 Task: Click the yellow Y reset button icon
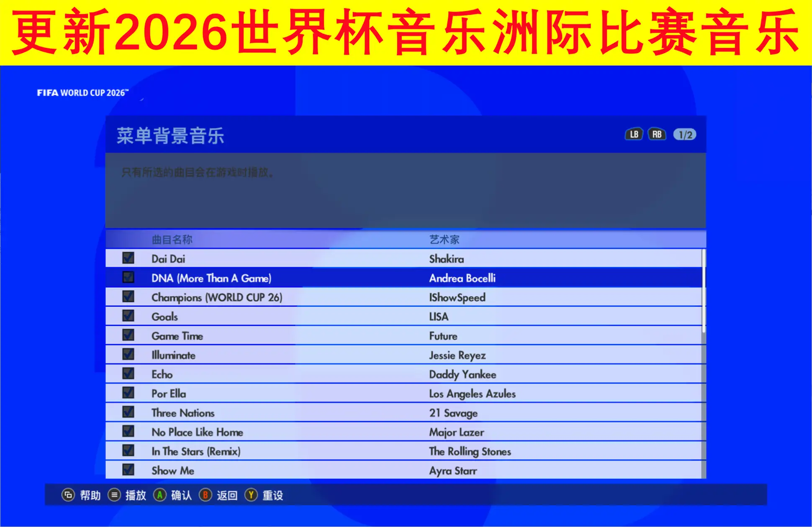click(251, 495)
